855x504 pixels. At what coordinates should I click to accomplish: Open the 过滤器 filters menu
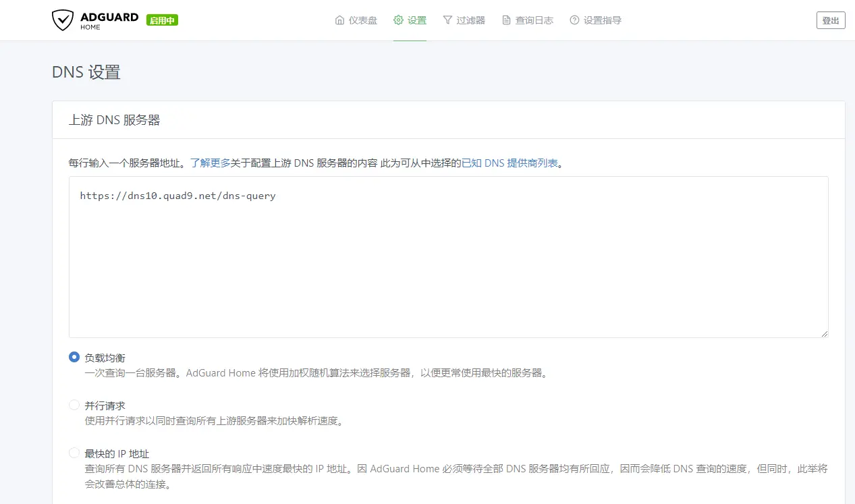(x=464, y=20)
